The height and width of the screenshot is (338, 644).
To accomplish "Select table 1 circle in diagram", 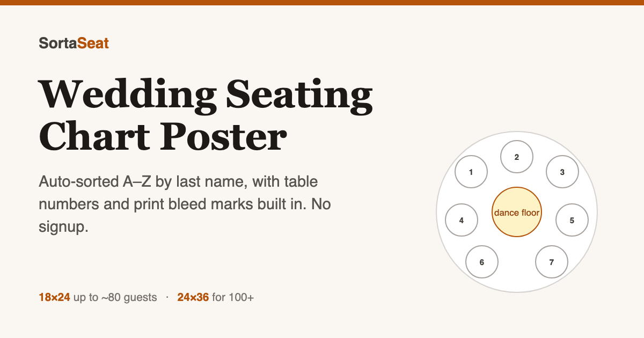I will coord(471,172).
